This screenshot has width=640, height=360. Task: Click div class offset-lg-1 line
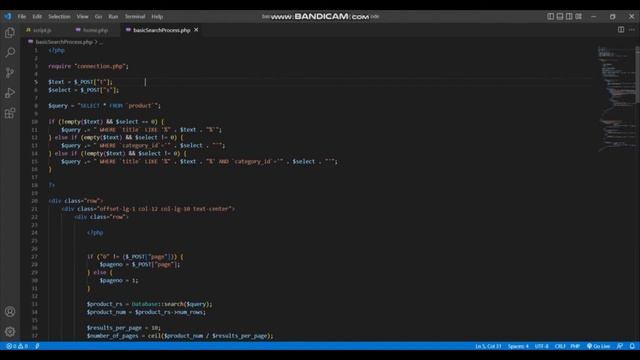click(148, 209)
